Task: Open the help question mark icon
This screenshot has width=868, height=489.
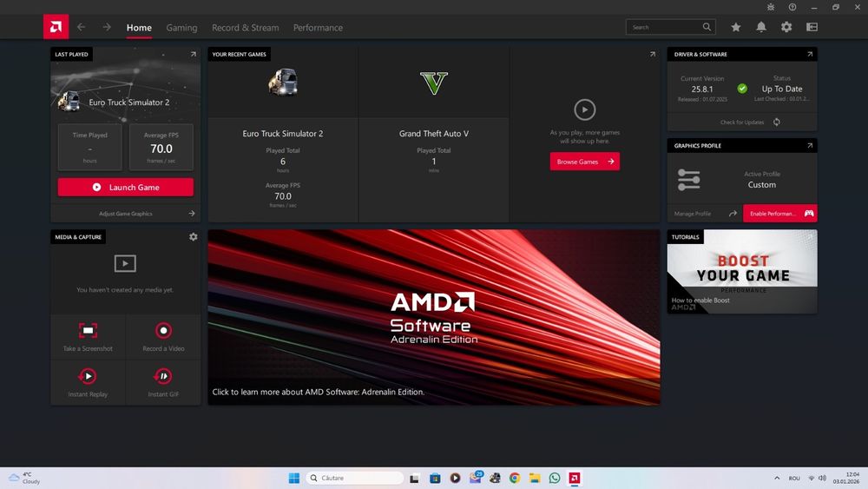Action: click(x=792, y=7)
